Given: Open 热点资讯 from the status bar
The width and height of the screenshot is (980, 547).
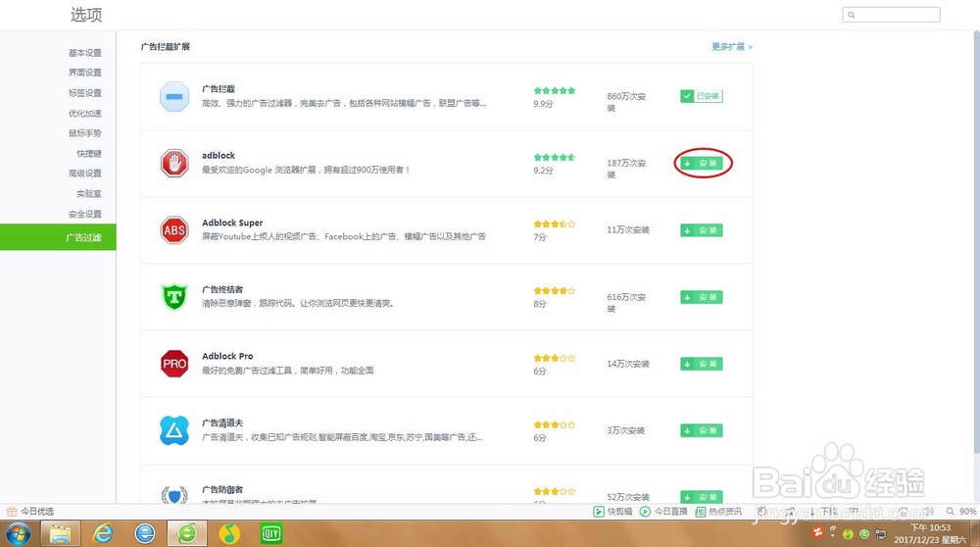Looking at the screenshot, I should pos(718,512).
